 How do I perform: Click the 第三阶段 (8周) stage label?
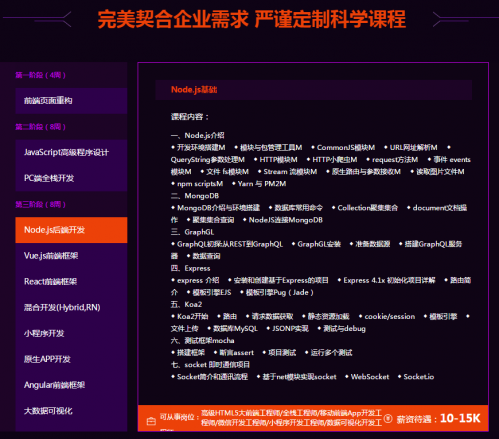[40, 204]
